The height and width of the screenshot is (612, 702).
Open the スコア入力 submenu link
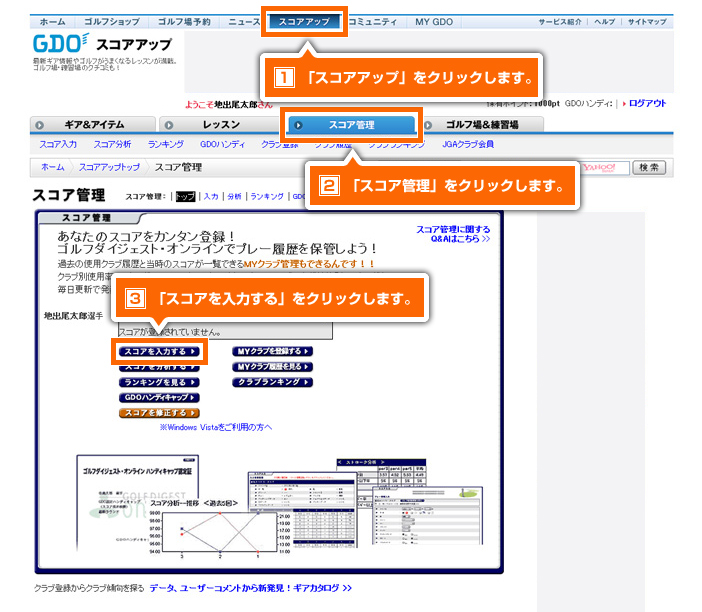tap(58, 144)
